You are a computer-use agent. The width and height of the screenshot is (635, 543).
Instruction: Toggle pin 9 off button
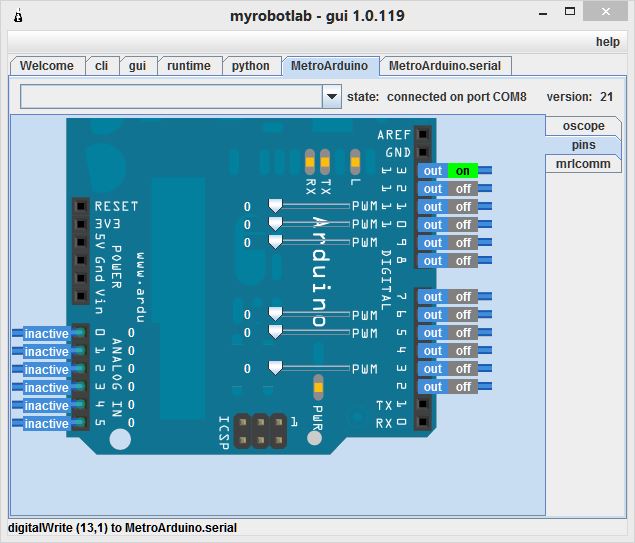point(462,243)
